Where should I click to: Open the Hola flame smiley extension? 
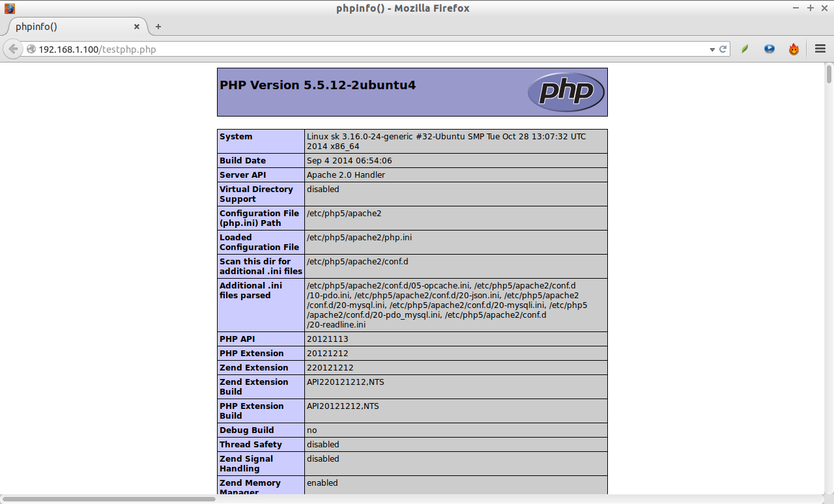tap(794, 49)
